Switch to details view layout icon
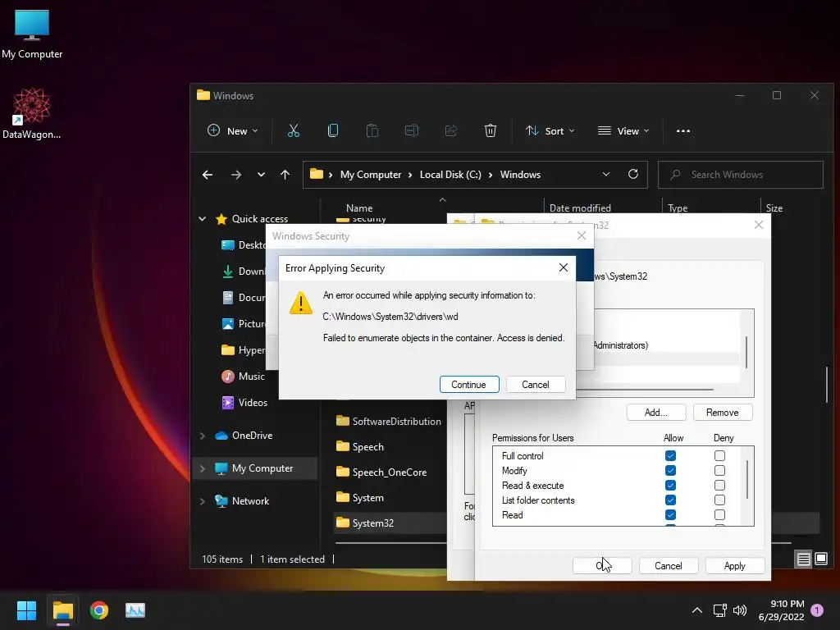 coord(804,559)
